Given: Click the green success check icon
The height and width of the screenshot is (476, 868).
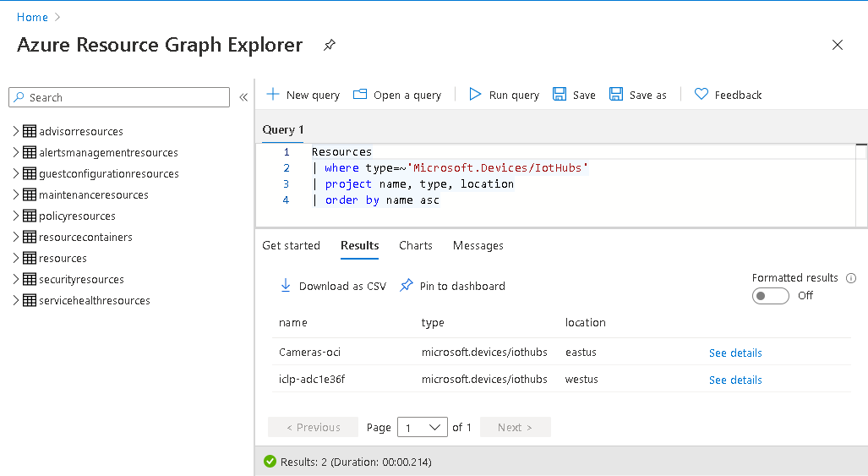Looking at the screenshot, I should coord(270,461).
